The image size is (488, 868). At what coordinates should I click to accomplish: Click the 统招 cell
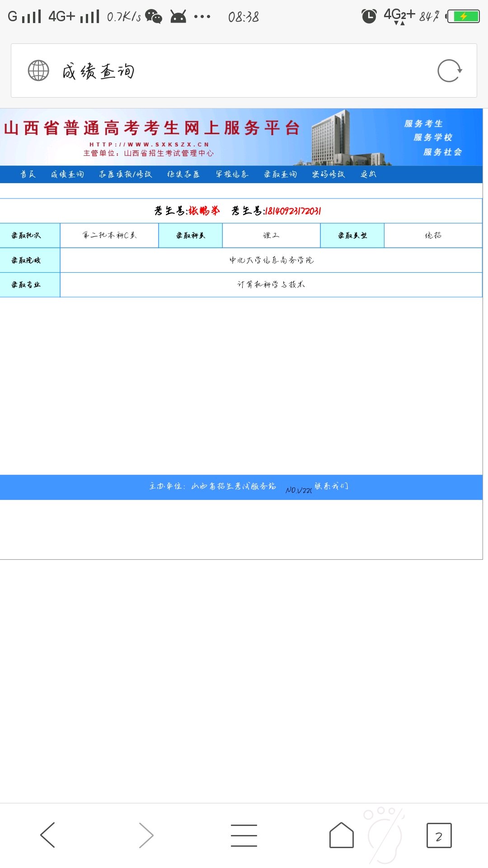pos(433,235)
